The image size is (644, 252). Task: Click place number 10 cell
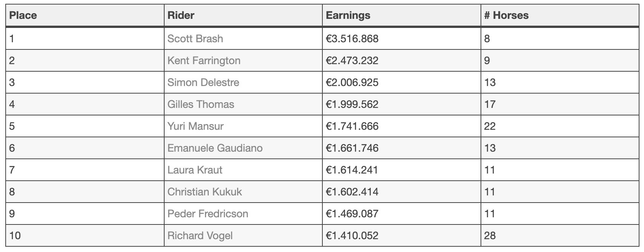coord(15,235)
